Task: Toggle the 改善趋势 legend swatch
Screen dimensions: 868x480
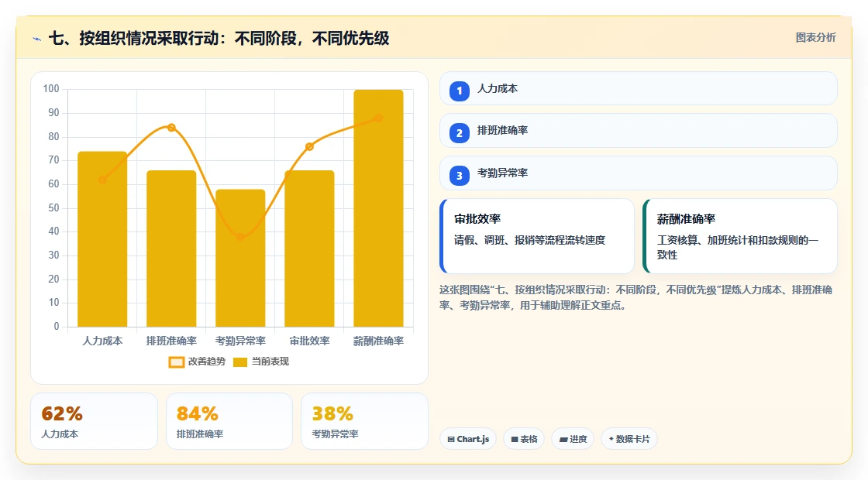Action: 177,362
